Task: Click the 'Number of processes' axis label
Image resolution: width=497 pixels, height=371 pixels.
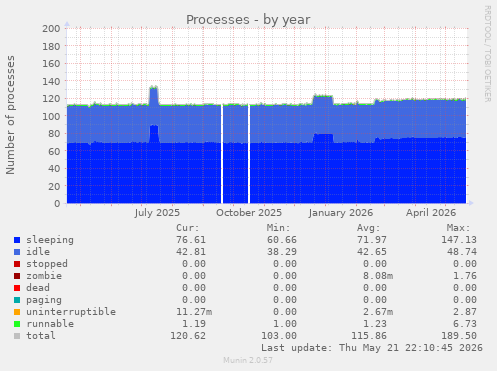Action: [11, 115]
